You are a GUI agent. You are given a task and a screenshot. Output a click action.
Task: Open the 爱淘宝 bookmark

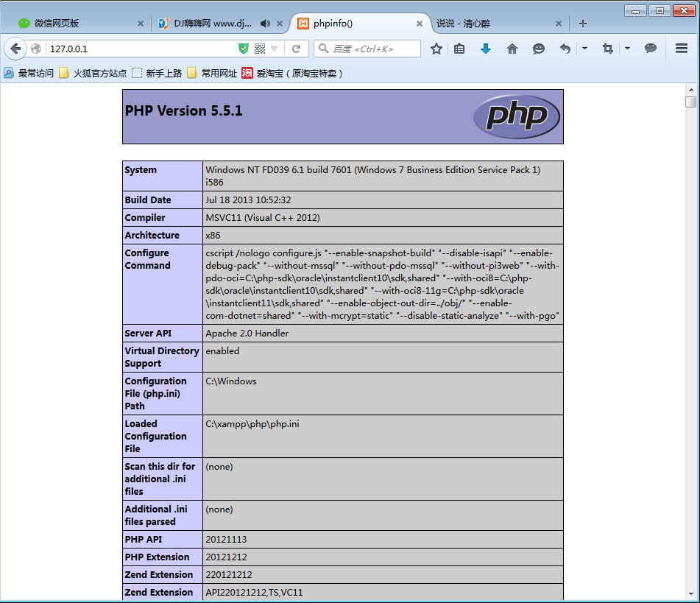291,73
